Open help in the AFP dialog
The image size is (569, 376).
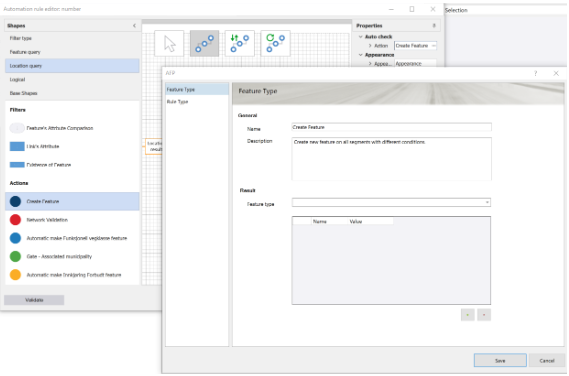(x=535, y=73)
